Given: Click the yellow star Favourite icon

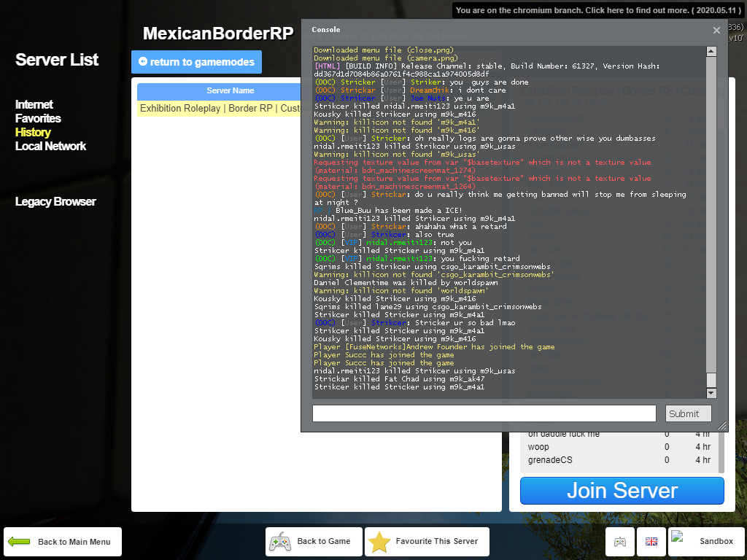Looking at the screenshot, I should 379,542.
